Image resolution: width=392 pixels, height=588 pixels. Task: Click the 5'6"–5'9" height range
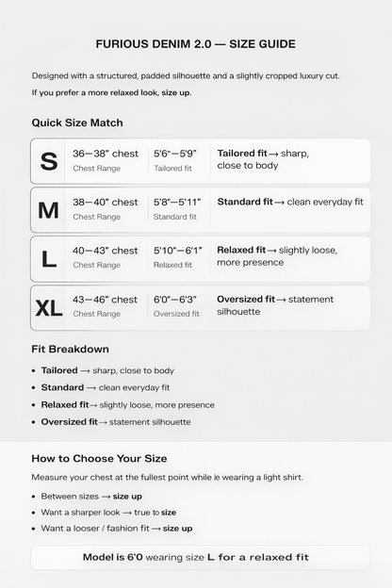(x=175, y=154)
